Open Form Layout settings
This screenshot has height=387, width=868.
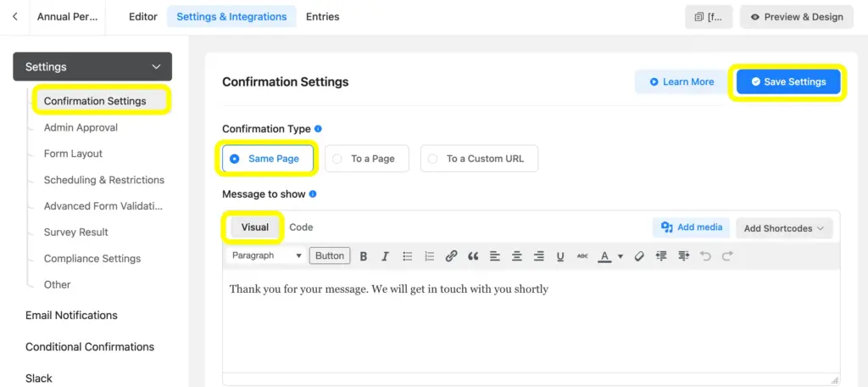(73, 154)
